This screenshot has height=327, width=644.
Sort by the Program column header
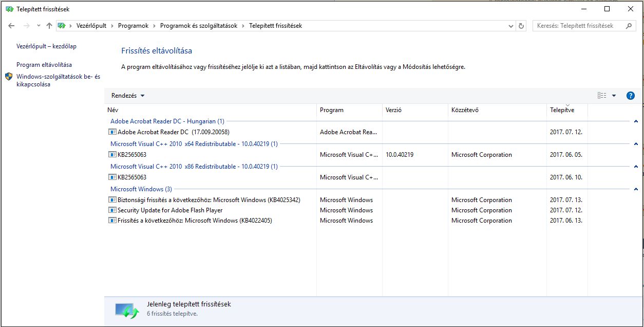tap(349, 110)
